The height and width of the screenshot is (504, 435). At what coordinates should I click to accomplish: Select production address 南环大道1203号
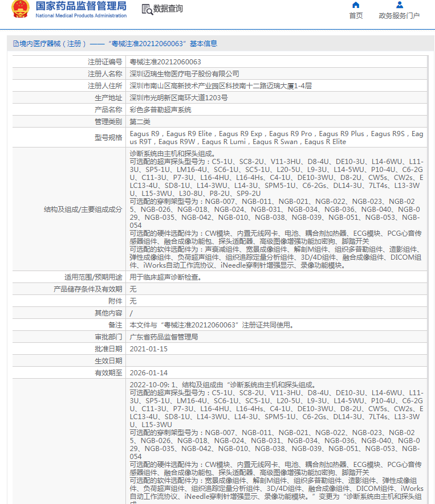point(178,98)
